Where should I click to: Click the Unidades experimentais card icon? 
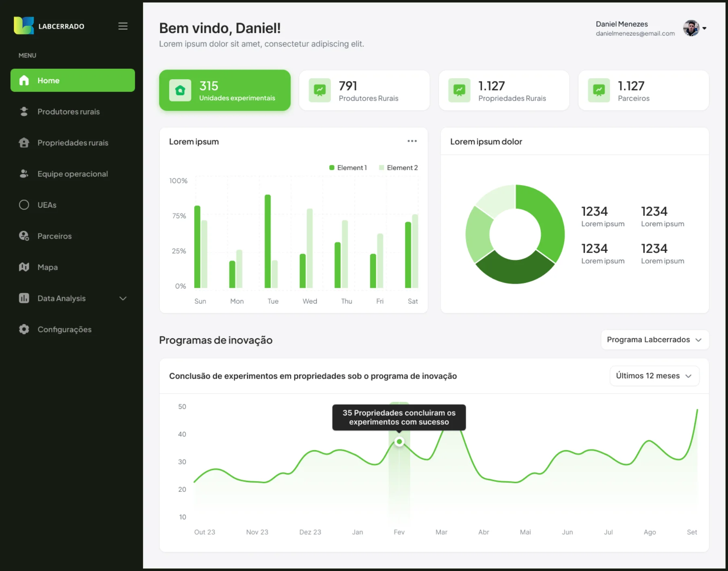(x=180, y=90)
